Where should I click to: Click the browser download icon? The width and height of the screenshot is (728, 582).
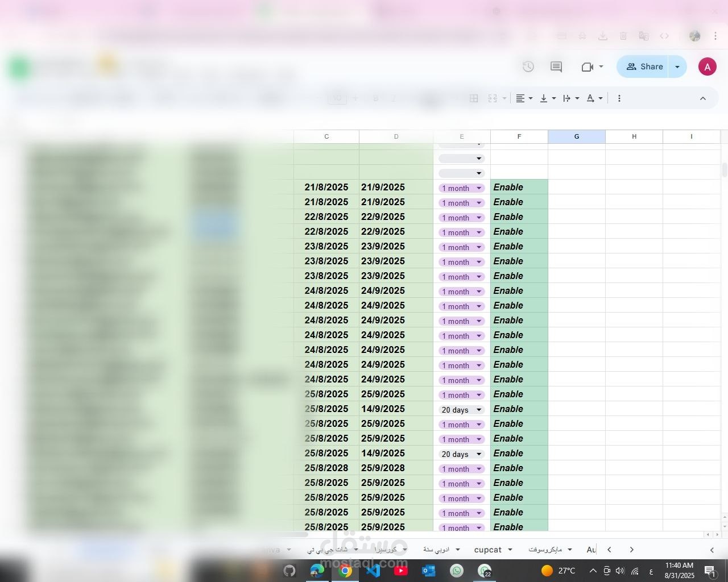click(602, 36)
